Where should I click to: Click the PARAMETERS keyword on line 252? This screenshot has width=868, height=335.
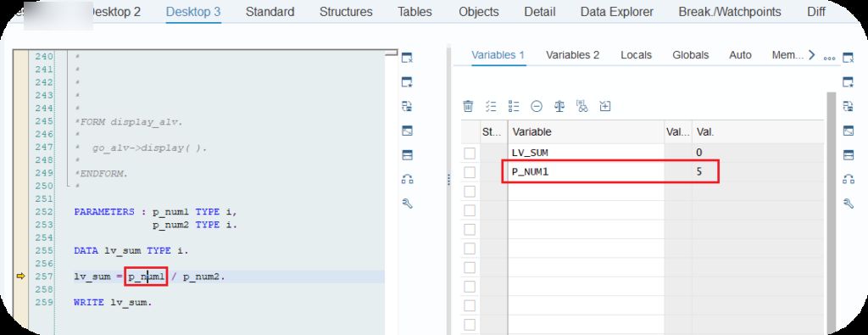pyautogui.click(x=104, y=211)
